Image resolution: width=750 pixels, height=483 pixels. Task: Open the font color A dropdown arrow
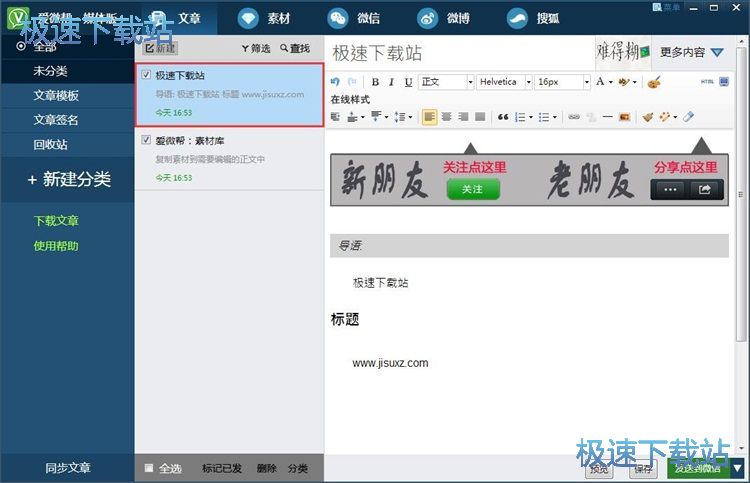pyautogui.click(x=611, y=82)
